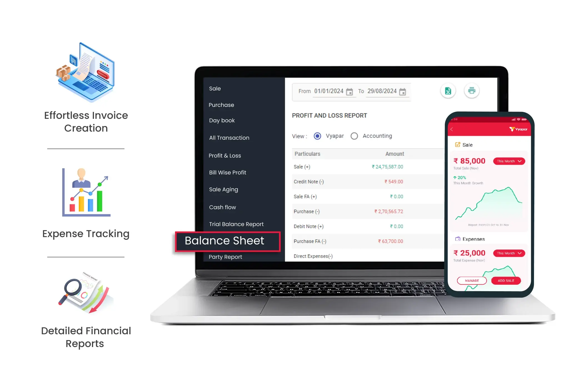Click Sale Aging option in sidebar
Image resolution: width=579 pixels, height=392 pixels.
point(224,189)
